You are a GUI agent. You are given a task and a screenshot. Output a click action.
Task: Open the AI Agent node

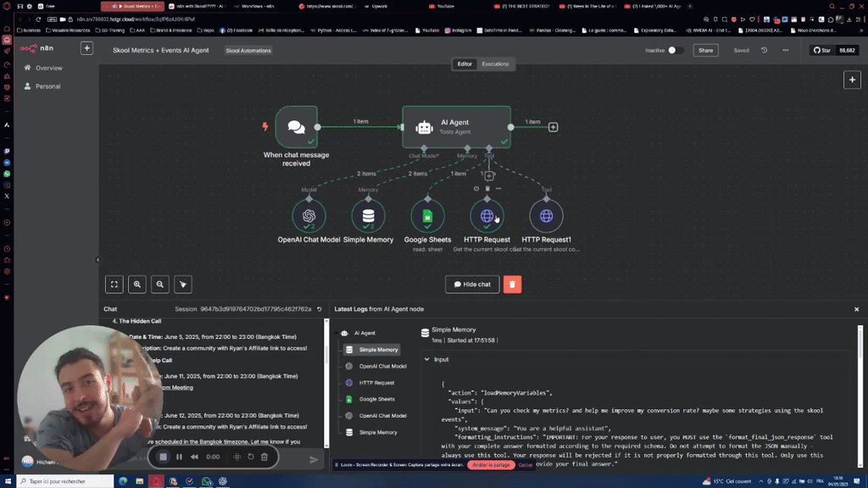pyautogui.click(x=456, y=127)
